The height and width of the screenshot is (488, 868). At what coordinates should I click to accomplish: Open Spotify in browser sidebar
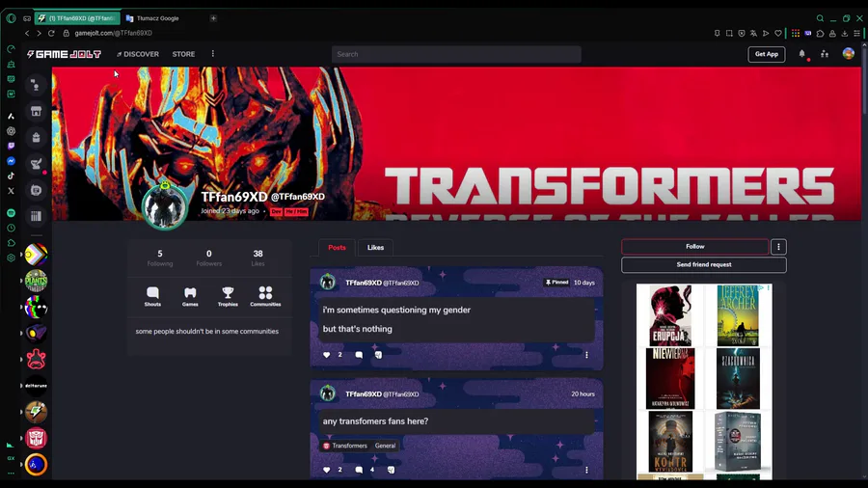point(11,213)
